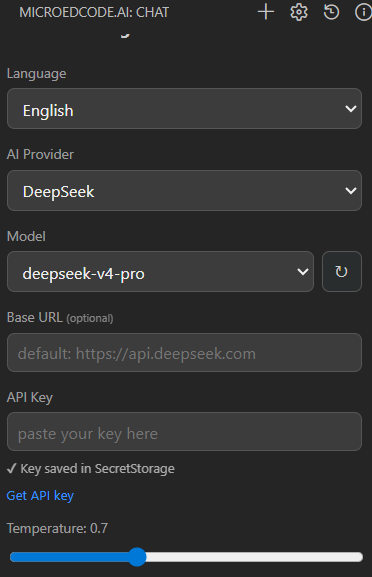Click the "Language" field label
The height and width of the screenshot is (577, 372).
tap(36, 74)
